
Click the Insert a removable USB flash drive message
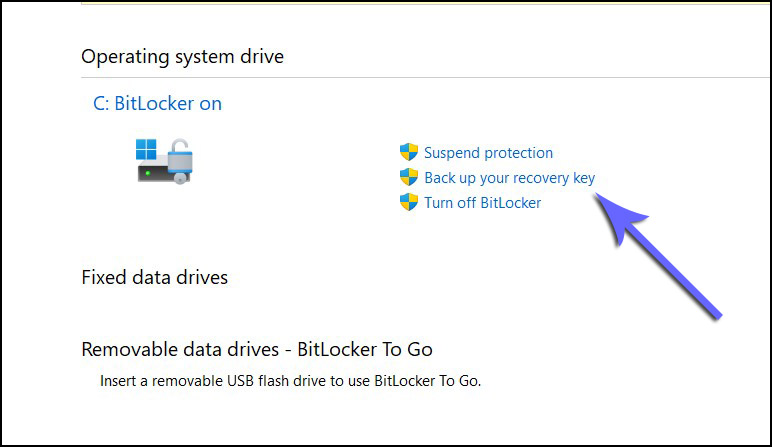[x=290, y=381]
